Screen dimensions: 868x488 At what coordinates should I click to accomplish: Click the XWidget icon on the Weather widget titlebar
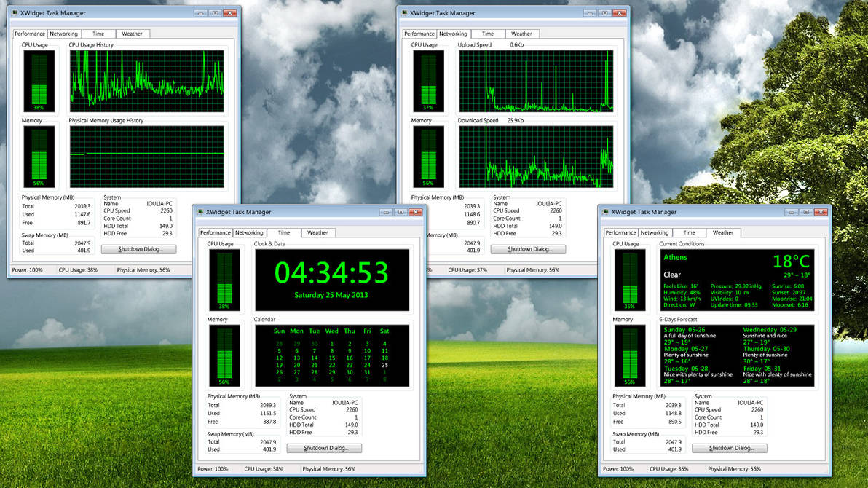[604, 212]
